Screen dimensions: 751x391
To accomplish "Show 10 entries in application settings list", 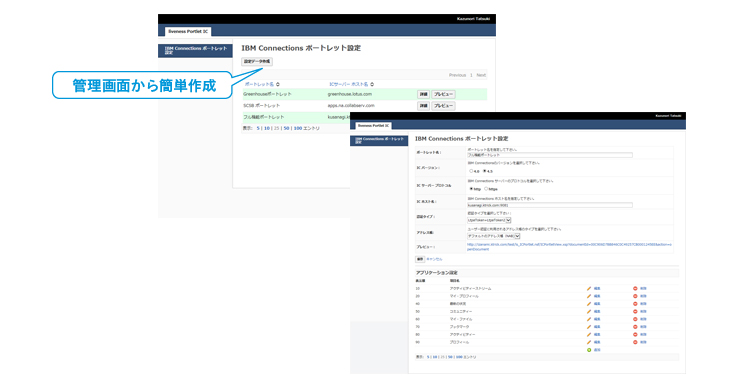I will (435, 357).
